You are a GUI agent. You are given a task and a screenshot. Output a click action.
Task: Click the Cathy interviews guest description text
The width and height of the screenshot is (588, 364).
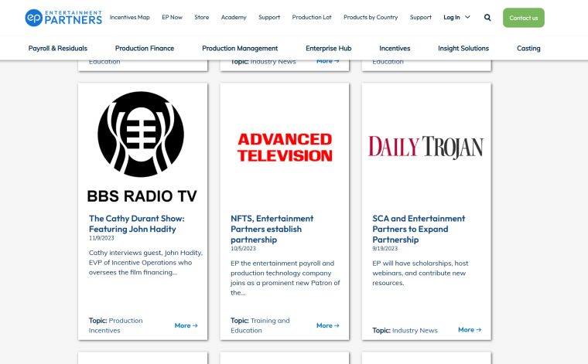click(145, 263)
